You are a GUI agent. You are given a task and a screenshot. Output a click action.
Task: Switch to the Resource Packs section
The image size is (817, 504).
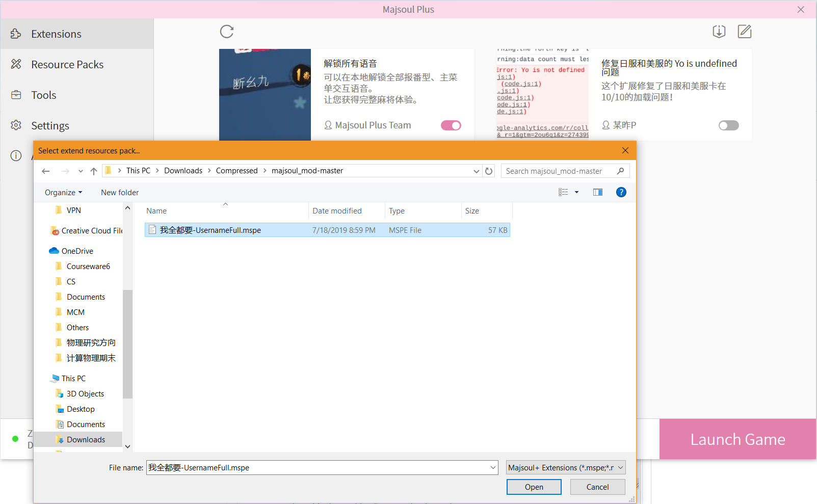pos(67,64)
